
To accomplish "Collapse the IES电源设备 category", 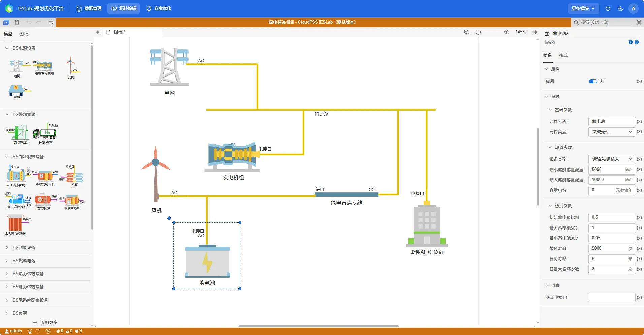I will (7, 48).
